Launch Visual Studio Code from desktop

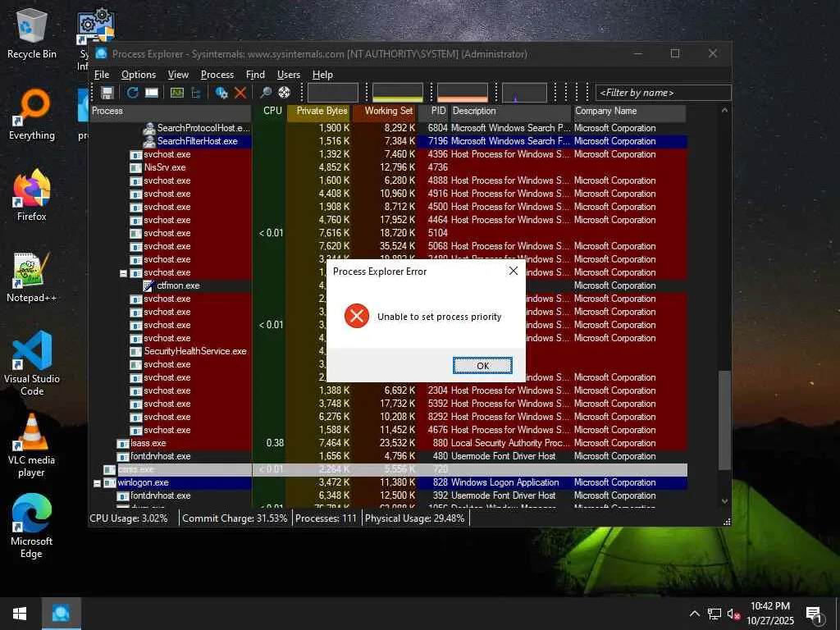tap(32, 363)
